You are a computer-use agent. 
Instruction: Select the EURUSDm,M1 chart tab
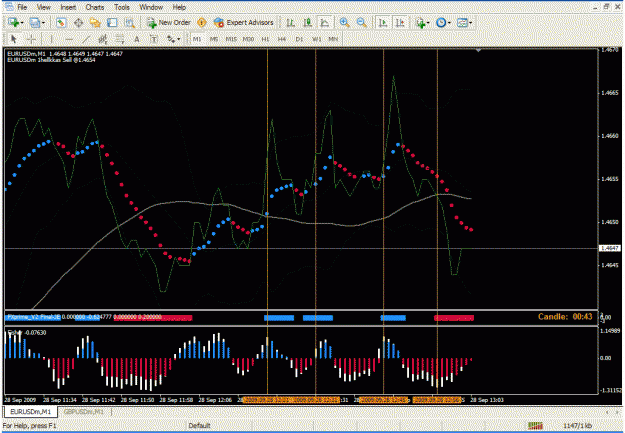(31, 411)
